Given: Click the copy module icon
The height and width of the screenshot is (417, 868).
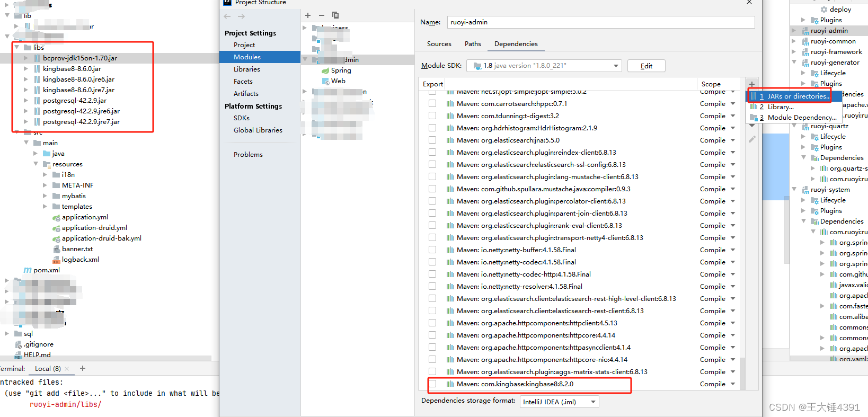Looking at the screenshot, I should click(335, 15).
